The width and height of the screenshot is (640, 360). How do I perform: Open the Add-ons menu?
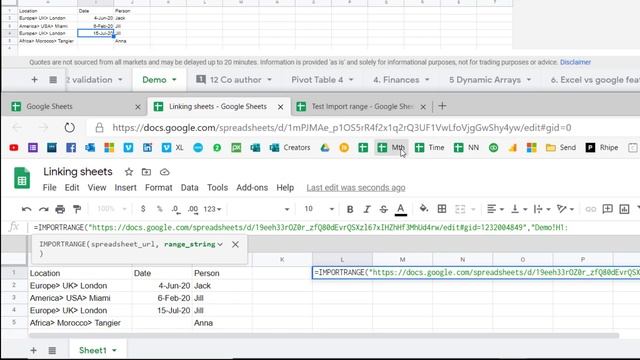pos(252,188)
